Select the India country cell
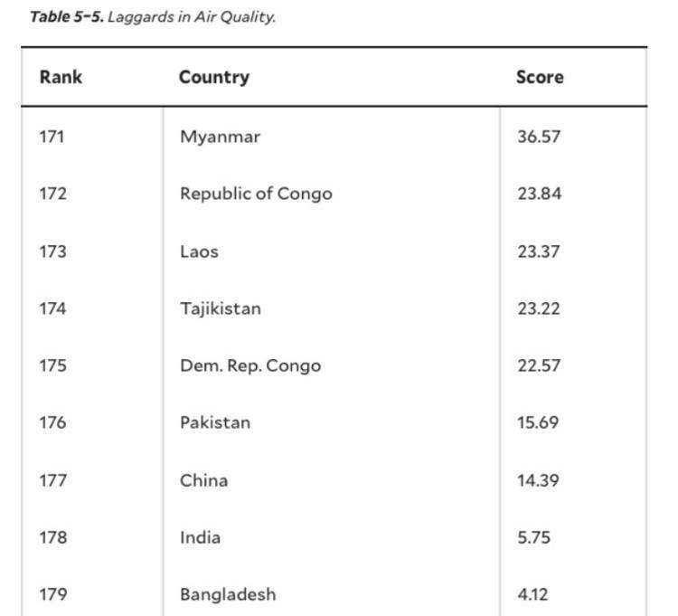 click(x=200, y=537)
